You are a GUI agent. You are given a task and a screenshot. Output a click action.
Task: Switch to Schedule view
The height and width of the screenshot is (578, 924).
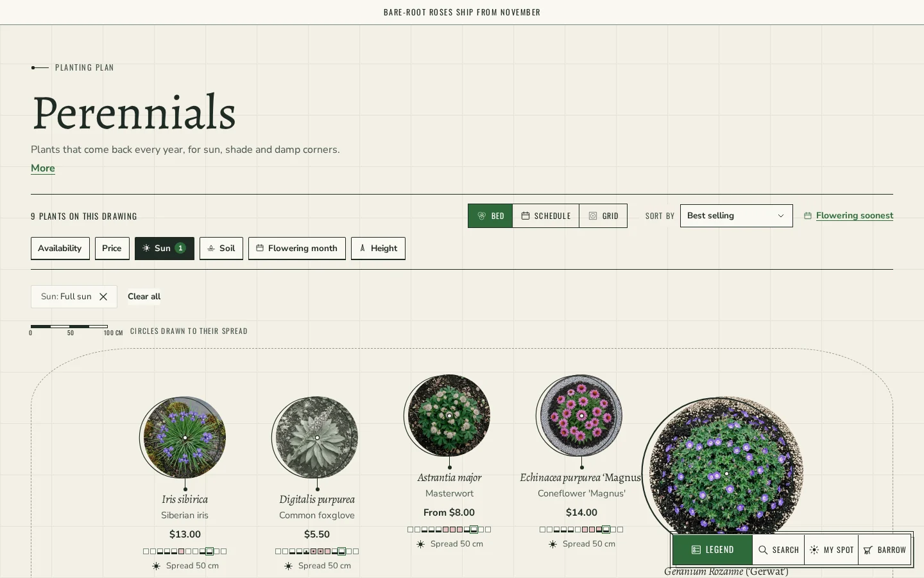coord(546,216)
